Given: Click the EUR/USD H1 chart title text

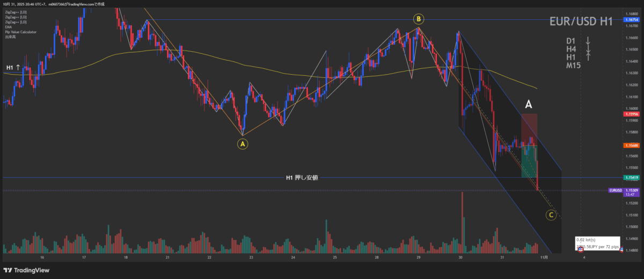Looking at the screenshot, I should coord(582,22).
